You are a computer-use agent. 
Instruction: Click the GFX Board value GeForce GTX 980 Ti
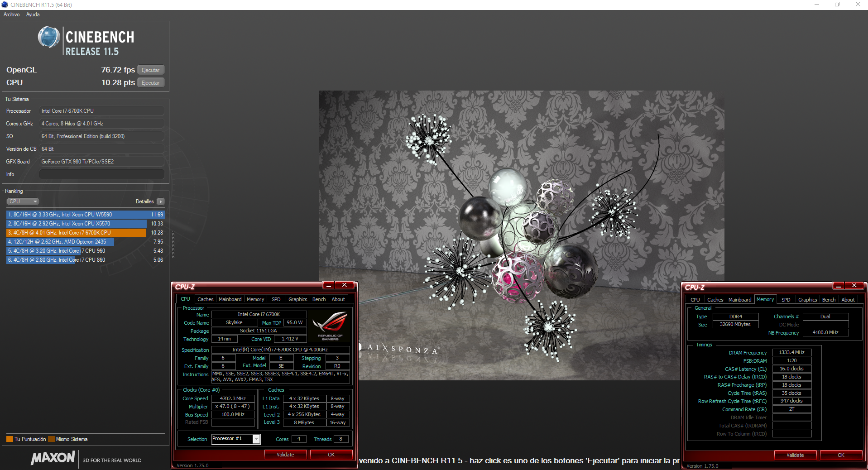(x=101, y=162)
